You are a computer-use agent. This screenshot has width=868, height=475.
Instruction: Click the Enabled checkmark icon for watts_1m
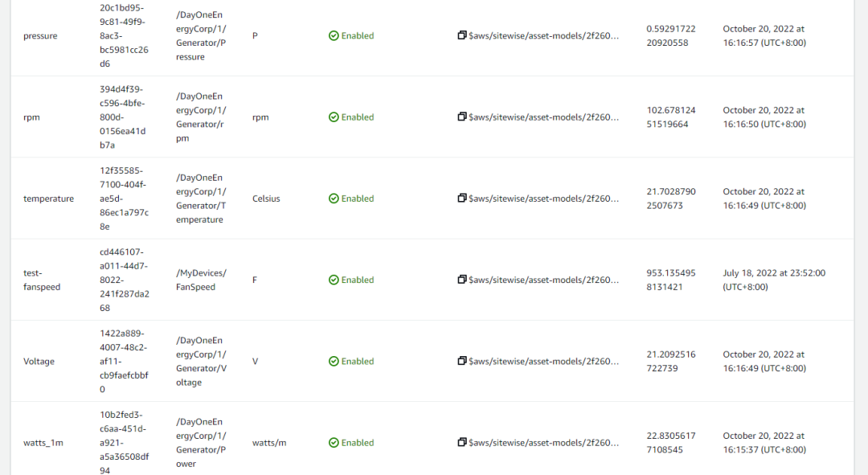pos(334,443)
